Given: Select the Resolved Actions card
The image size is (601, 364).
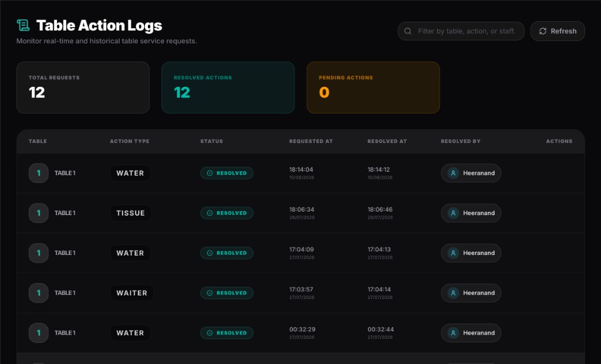Looking at the screenshot, I should coord(228,88).
